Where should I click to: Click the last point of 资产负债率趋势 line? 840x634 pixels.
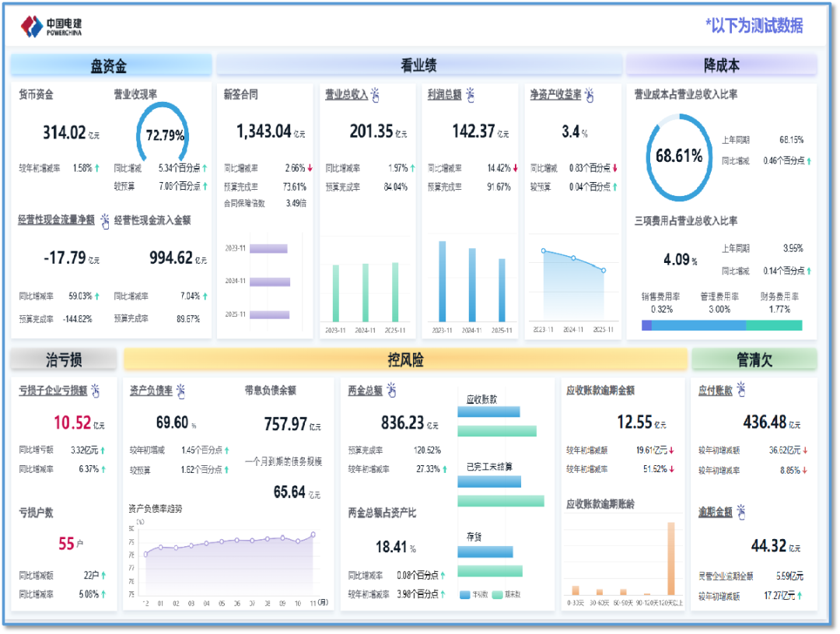click(313, 534)
